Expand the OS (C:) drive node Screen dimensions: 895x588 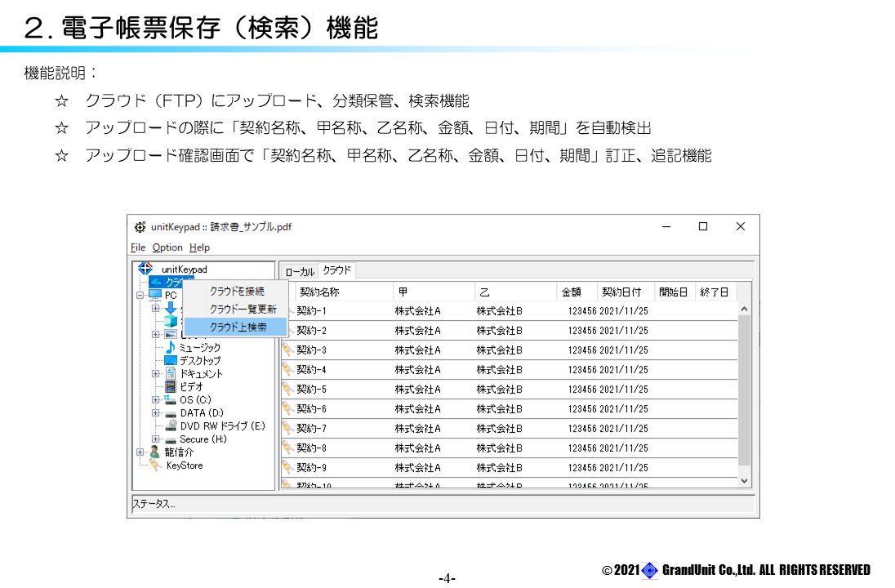pyautogui.click(x=155, y=400)
